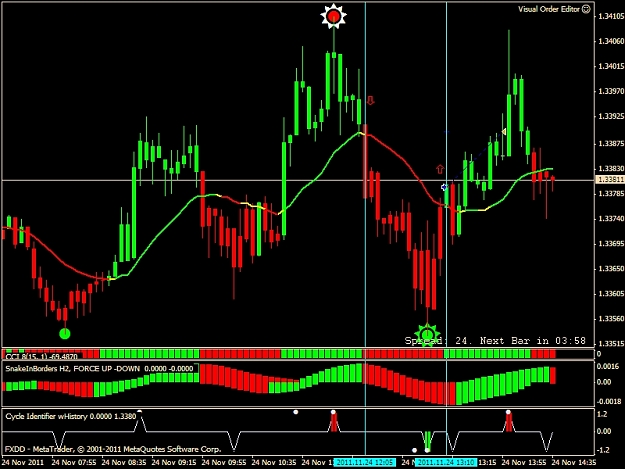The width and height of the screenshot is (625, 469).
Task: Click the 1.34105 price scale value
Action: click(611, 16)
